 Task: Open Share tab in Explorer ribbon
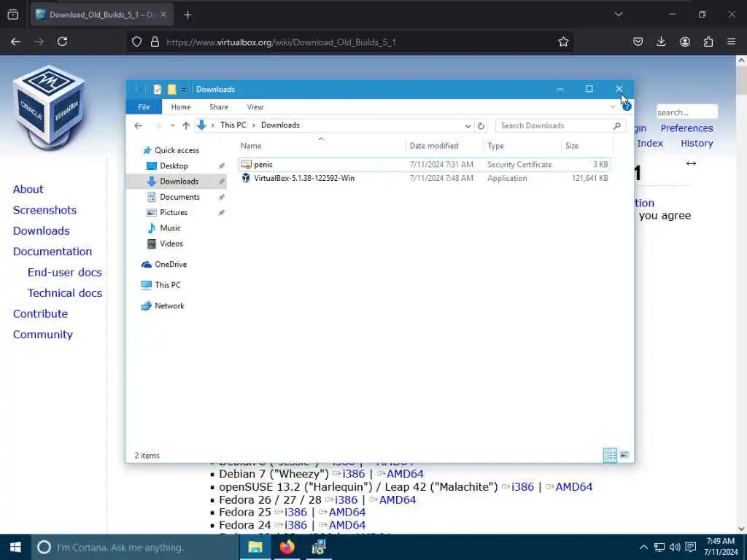[219, 107]
